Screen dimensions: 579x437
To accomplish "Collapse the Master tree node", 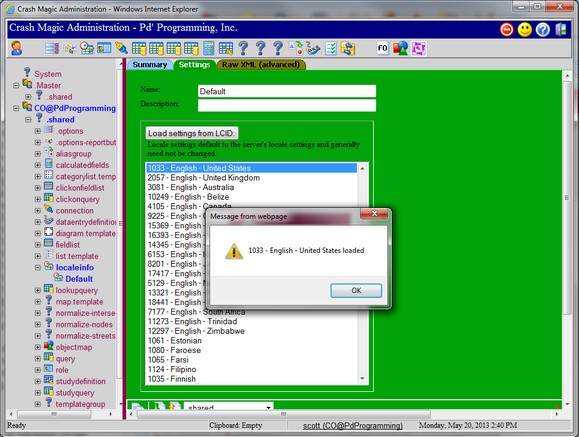I will click(16, 85).
